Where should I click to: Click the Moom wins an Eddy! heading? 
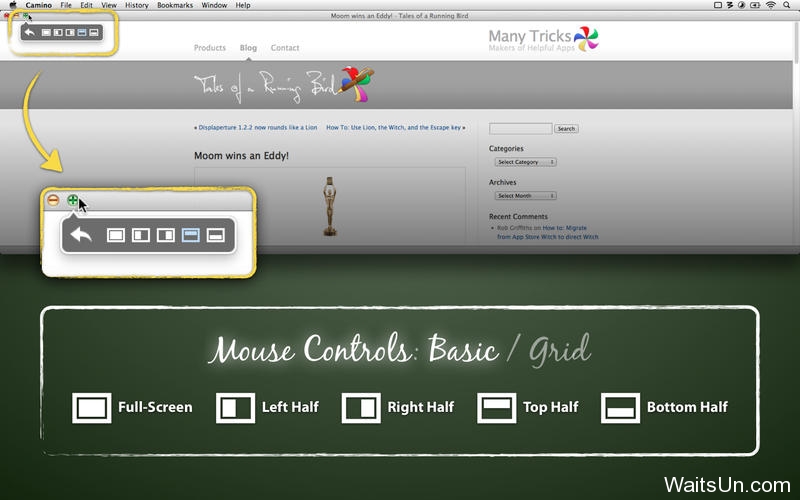tap(241, 156)
